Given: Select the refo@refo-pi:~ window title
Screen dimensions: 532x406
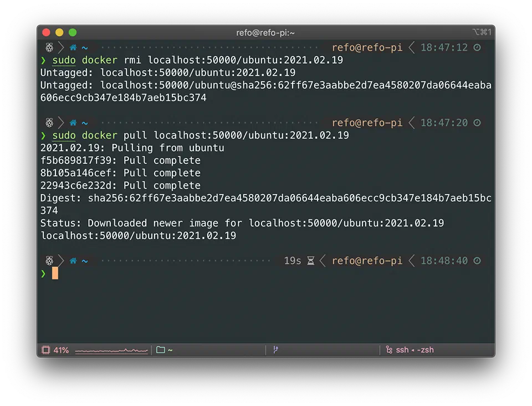Looking at the screenshot, I should pos(266,32).
